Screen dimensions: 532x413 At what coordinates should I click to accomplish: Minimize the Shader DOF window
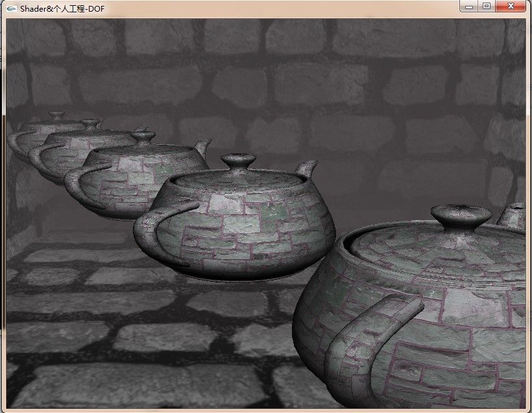pos(469,6)
